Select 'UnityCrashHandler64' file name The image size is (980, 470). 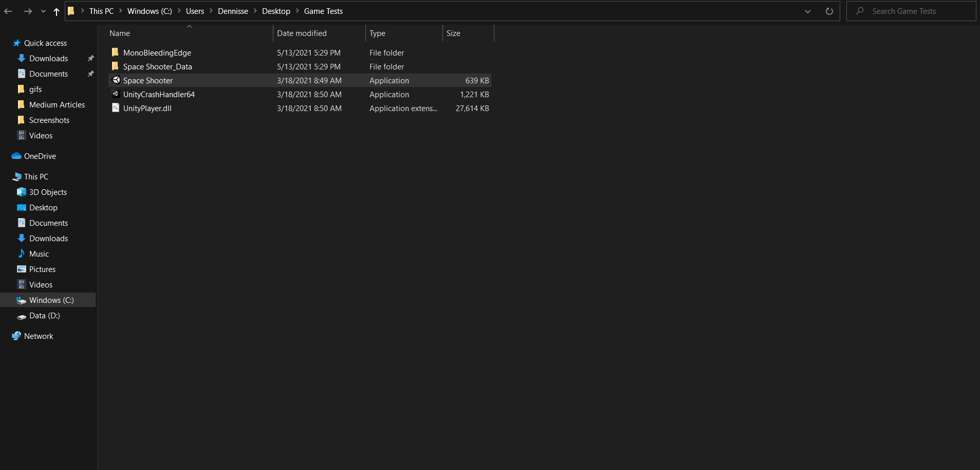[159, 95]
